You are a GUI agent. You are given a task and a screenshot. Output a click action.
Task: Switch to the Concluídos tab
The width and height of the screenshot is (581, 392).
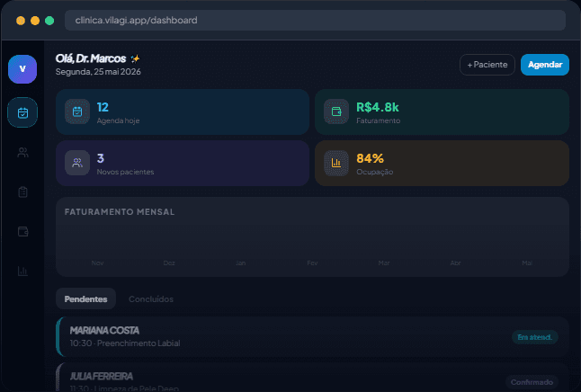click(151, 298)
